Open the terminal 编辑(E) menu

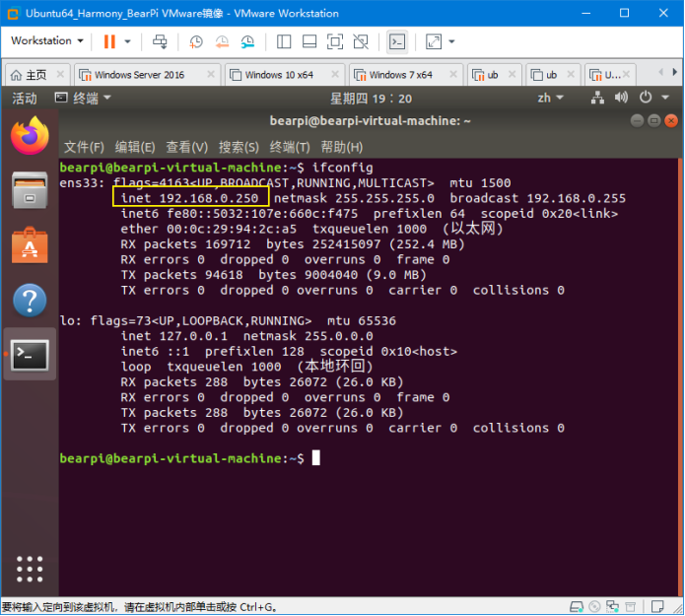click(x=135, y=147)
